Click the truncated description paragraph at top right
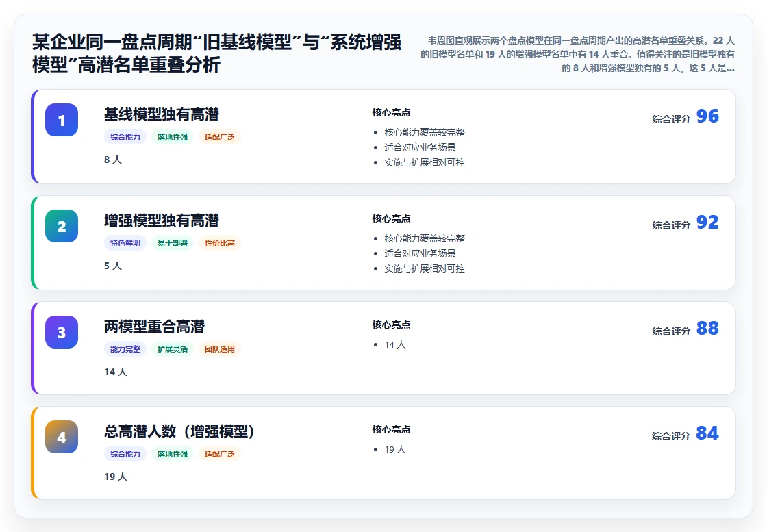767x532 pixels. point(578,54)
